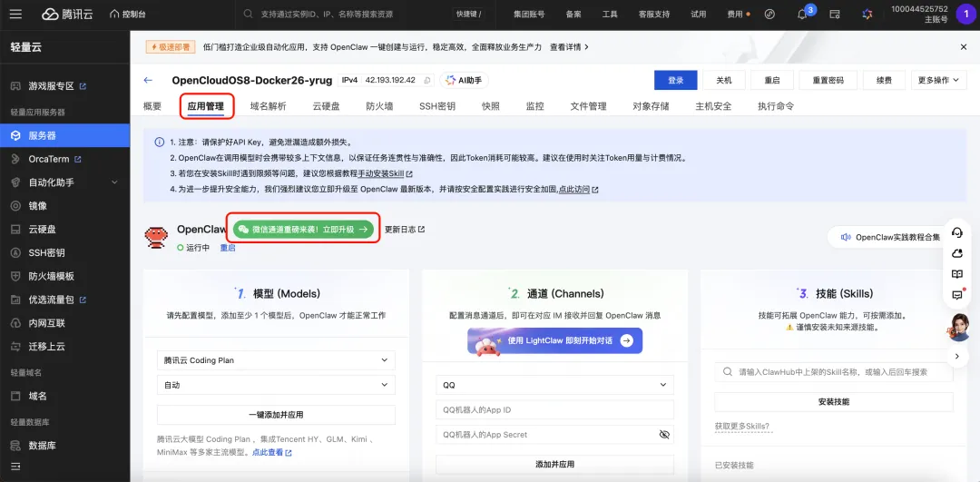Switch to the 域名解析 tab
The height and width of the screenshot is (482, 980).
(x=268, y=106)
